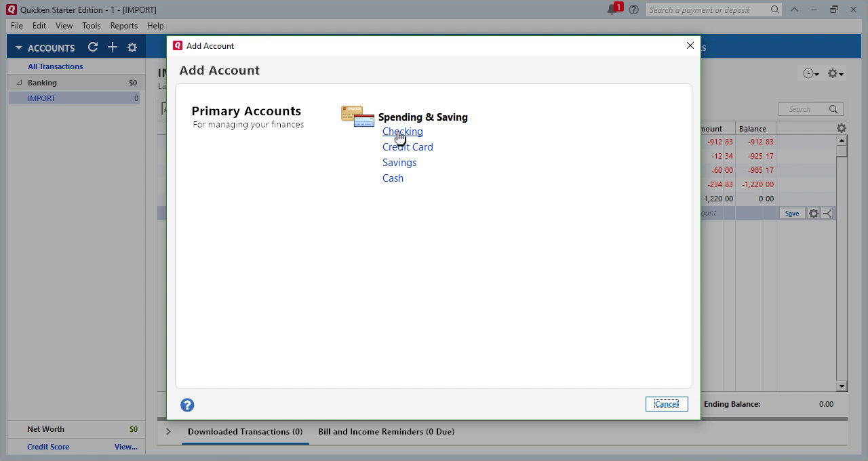Open the clock history menu in the register

click(808, 73)
